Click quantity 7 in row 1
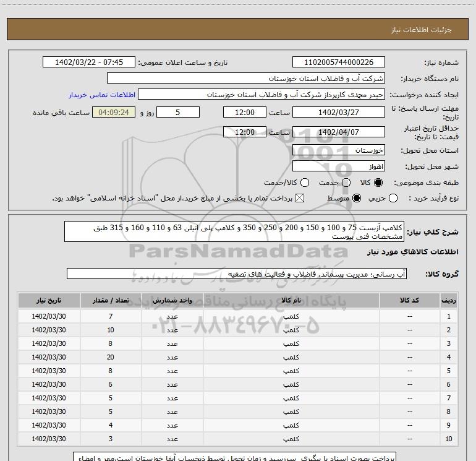 point(111,316)
